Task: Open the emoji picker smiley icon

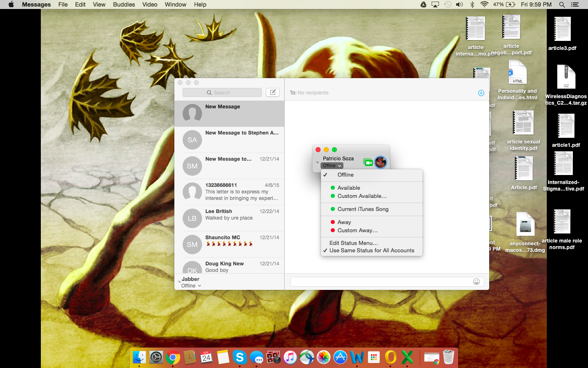Action: (x=477, y=281)
